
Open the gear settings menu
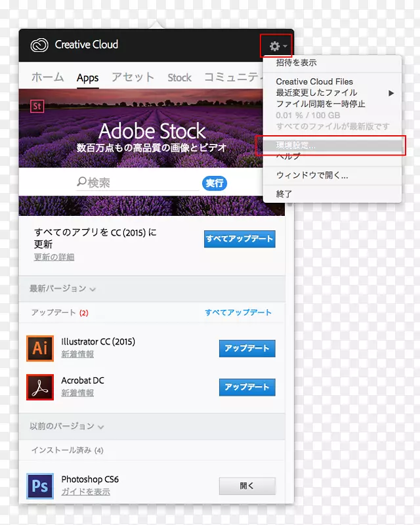point(278,46)
